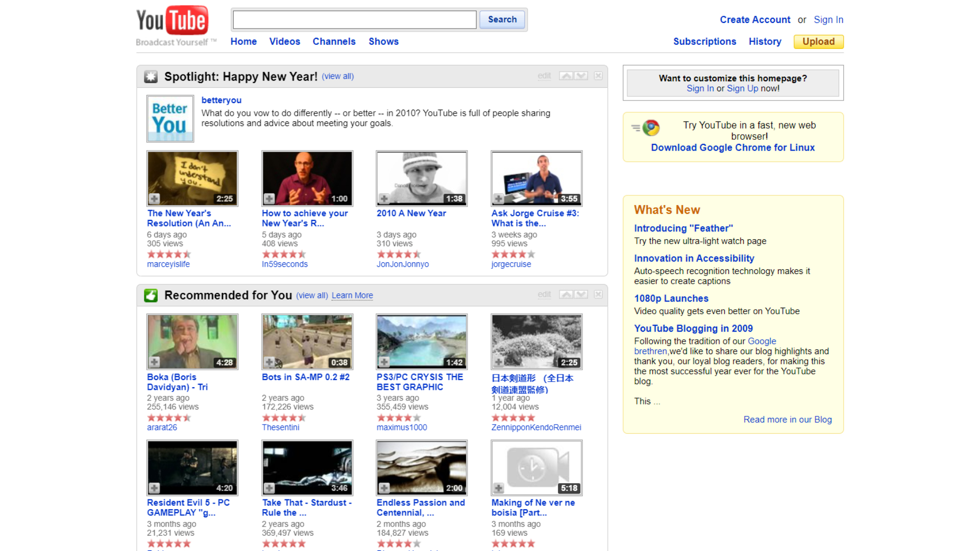
Task: Click Sign In in customize homepage box
Action: 700,88
